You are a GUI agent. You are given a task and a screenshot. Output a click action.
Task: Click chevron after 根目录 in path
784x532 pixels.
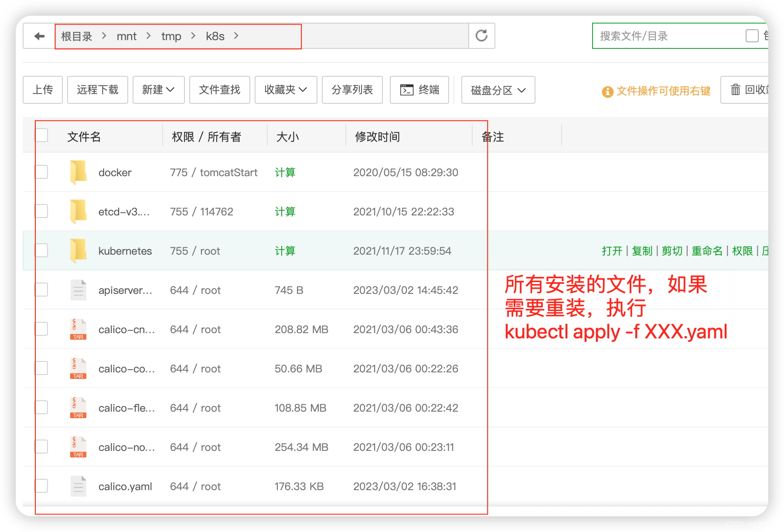(104, 36)
